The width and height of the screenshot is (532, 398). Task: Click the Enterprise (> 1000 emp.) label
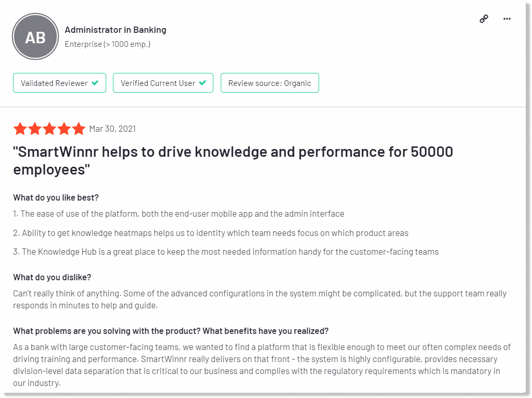pyautogui.click(x=108, y=44)
